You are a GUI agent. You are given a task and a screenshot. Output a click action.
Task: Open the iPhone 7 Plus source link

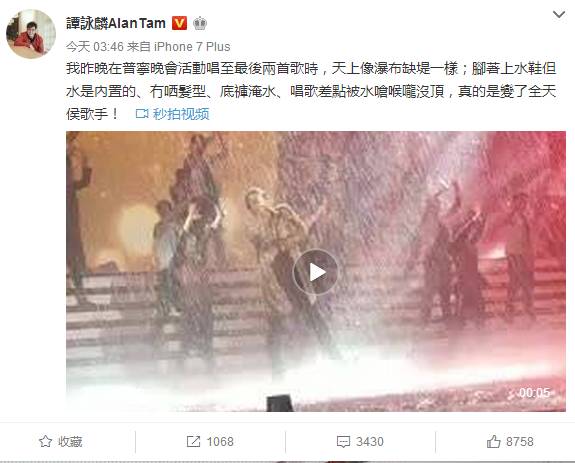click(192, 47)
